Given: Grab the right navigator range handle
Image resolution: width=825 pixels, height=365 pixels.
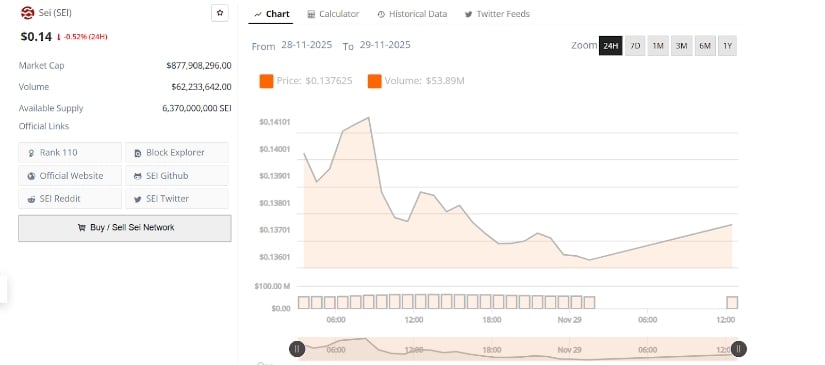Looking at the screenshot, I should coord(738,349).
